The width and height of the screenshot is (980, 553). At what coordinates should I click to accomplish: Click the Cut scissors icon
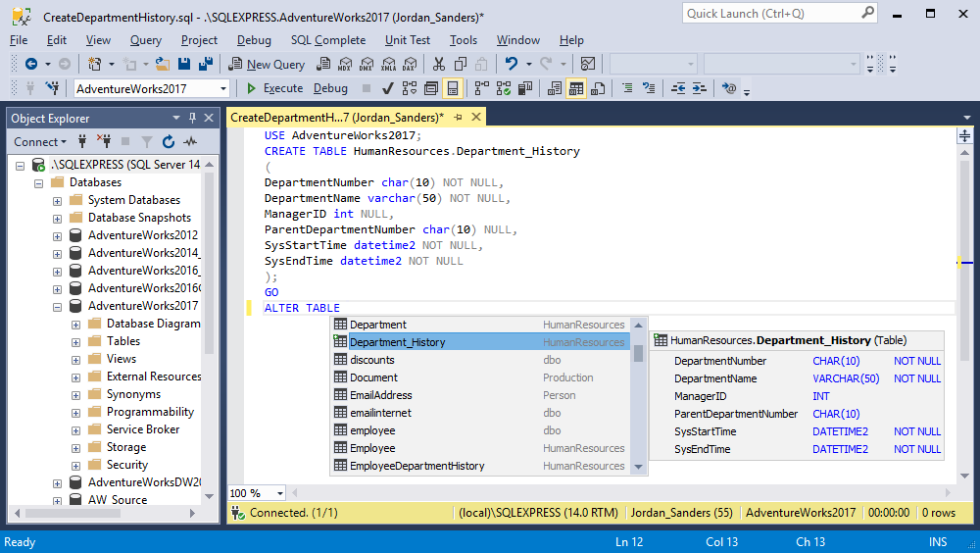[439, 64]
